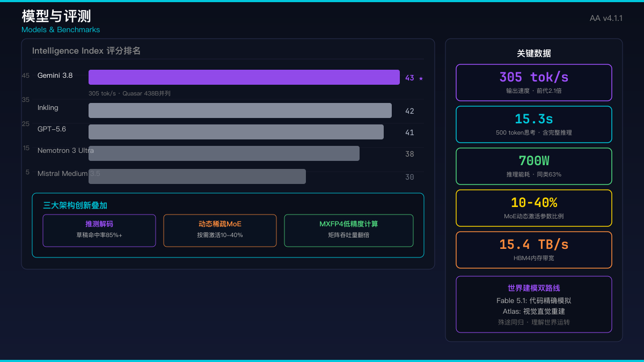The height and width of the screenshot is (362, 644).
Task: Click the 15.3s metric value
Action: (x=534, y=119)
